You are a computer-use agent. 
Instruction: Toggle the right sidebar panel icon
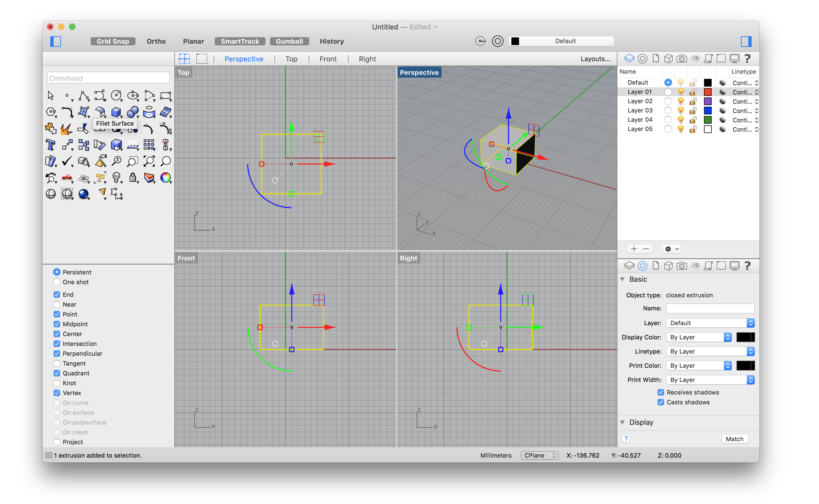[746, 41]
